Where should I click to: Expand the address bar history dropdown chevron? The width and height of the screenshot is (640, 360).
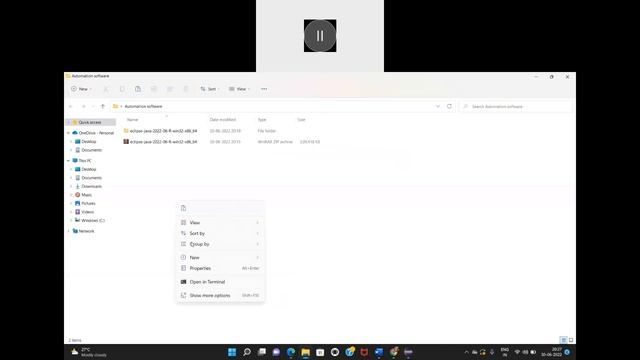(x=438, y=107)
